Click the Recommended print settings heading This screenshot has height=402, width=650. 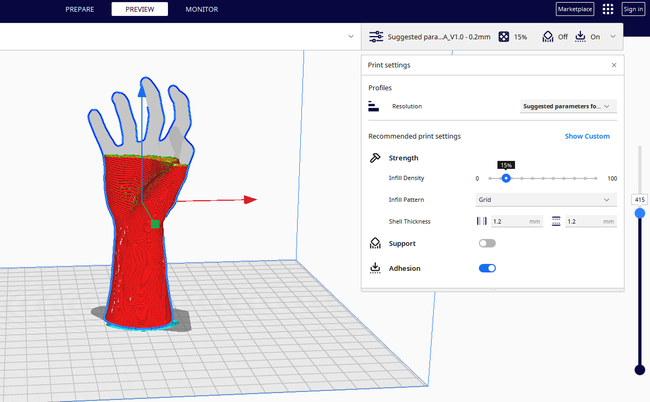[415, 136]
